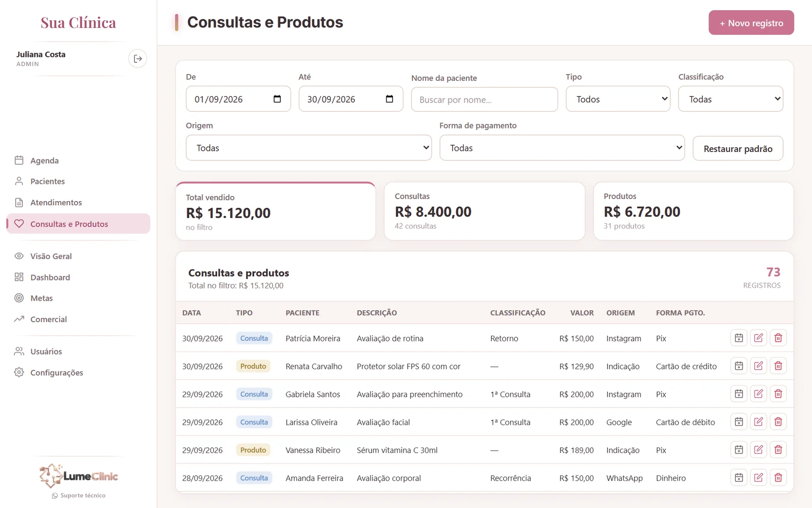Image resolution: width=812 pixels, height=508 pixels.
Task: Click the logout icon beside Juliana Costa
Action: click(138, 59)
